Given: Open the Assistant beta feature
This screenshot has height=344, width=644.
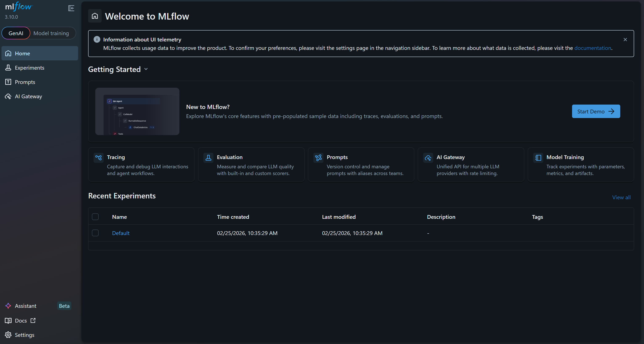Looking at the screenshot, I should (25, 306).
